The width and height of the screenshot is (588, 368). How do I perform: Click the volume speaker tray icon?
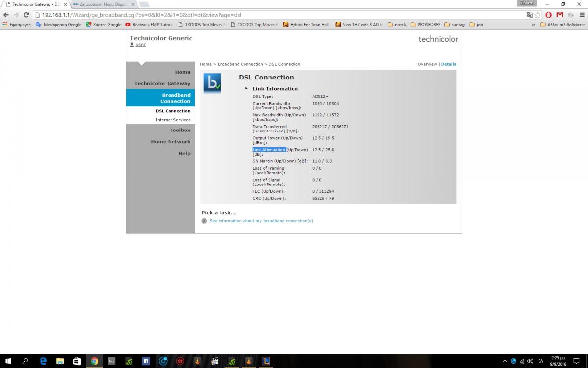530,361
